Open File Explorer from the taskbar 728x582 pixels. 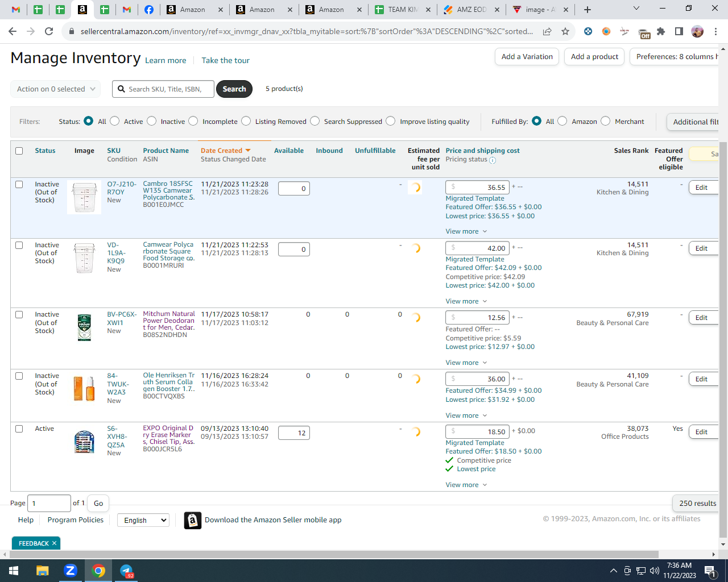(x=43, y=571)
